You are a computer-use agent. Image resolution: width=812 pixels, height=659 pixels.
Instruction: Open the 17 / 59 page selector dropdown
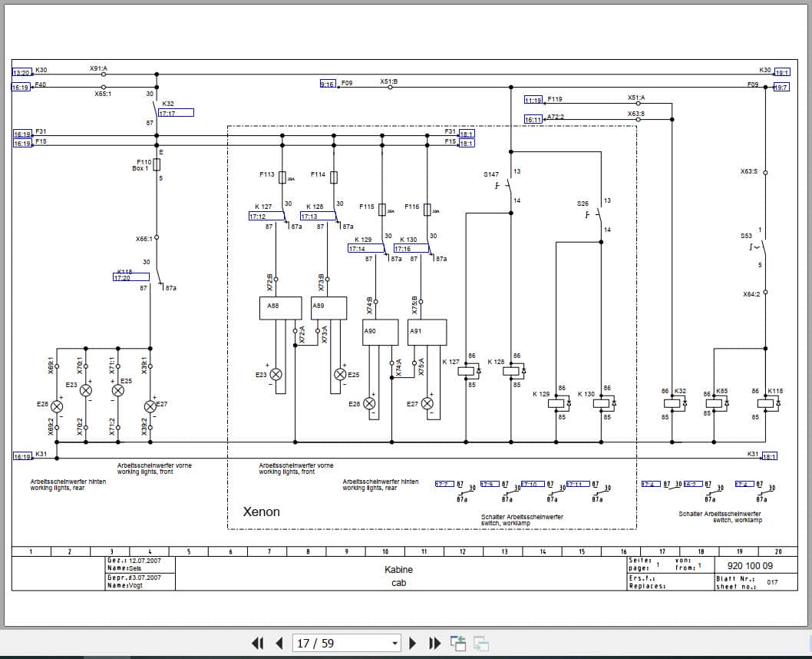(x=394, y=644)
